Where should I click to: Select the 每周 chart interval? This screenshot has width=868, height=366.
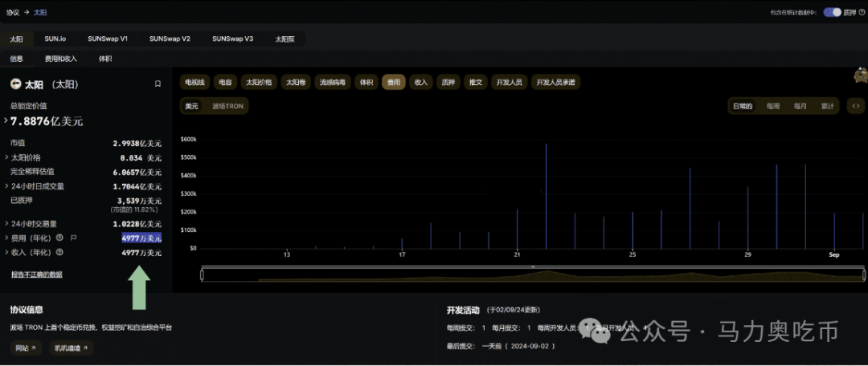773,106
